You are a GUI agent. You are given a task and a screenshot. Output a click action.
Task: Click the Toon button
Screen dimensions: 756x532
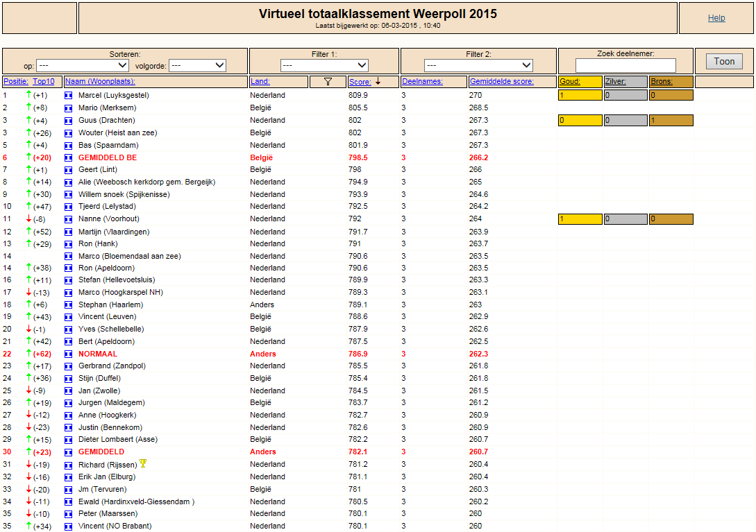(724, 61)
